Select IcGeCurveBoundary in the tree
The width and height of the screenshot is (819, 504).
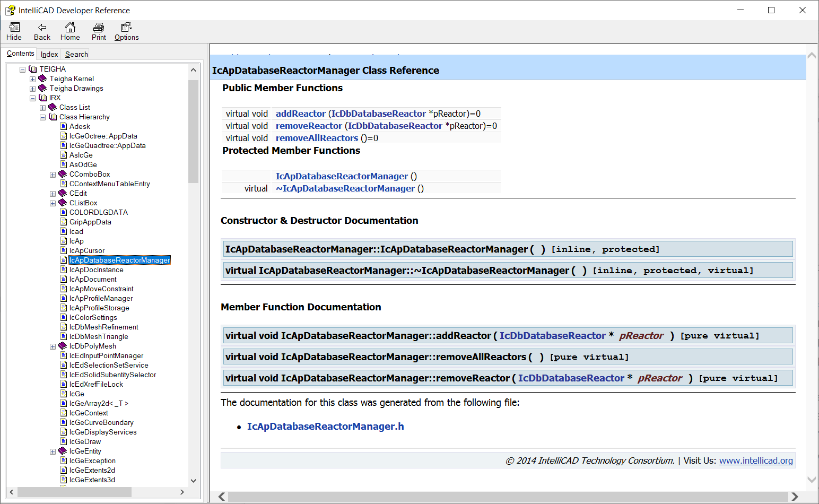(x=101, y=422)
